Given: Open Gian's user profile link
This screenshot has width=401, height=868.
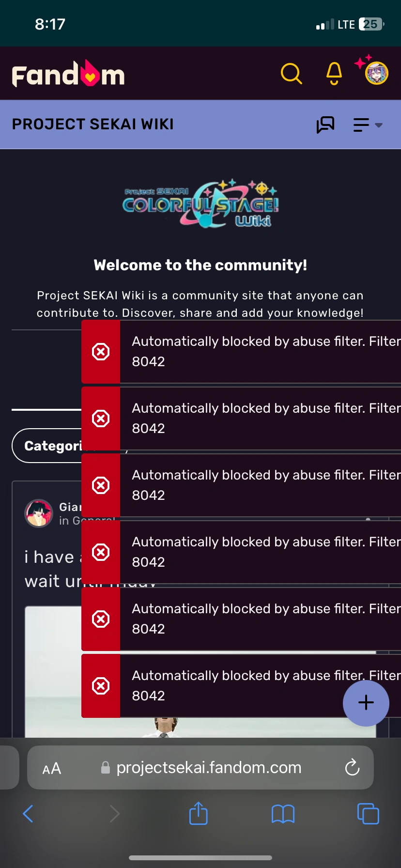Looking at the screenshot, I should pos(70,507).
